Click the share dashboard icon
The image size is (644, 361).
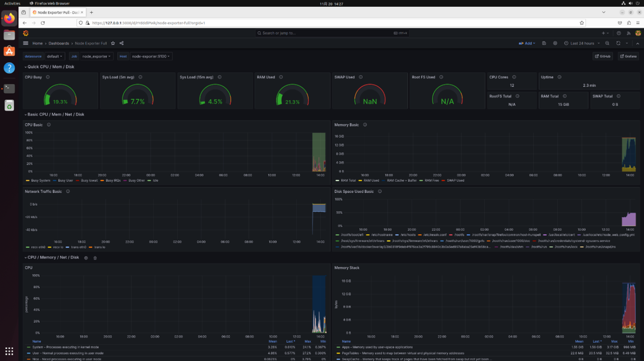(x=122, y=43)
